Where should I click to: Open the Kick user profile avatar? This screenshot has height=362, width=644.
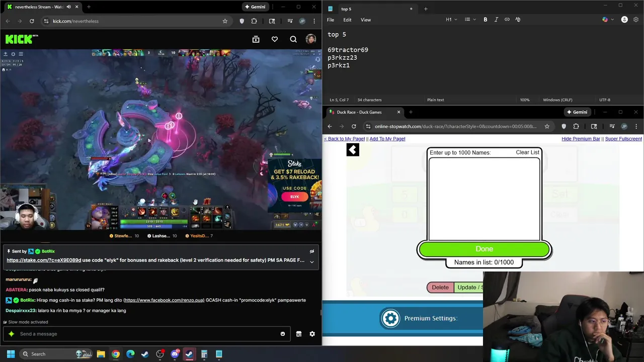coord(311,39)
